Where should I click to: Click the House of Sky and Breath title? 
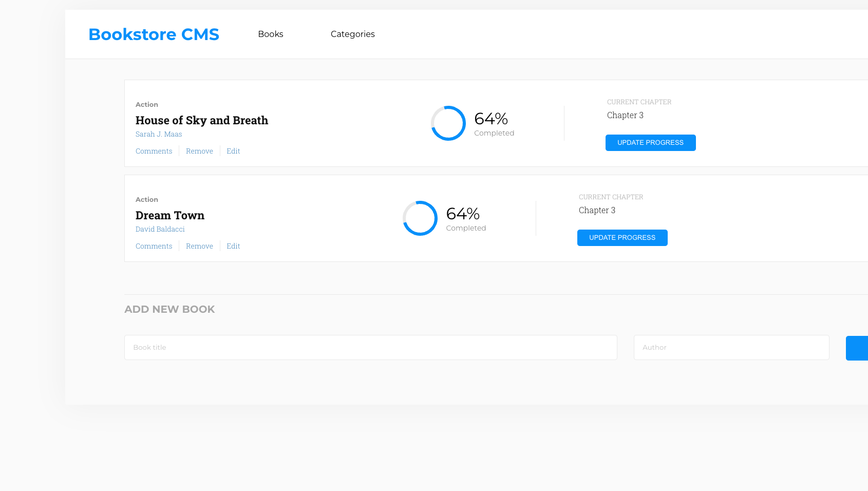[x=202, y=121]
